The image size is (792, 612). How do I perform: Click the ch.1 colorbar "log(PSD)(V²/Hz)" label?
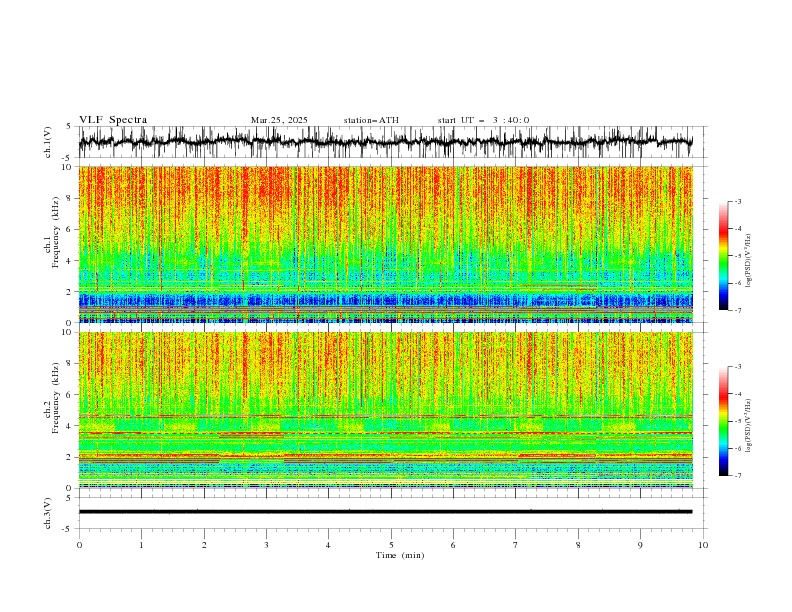point(749,261)
